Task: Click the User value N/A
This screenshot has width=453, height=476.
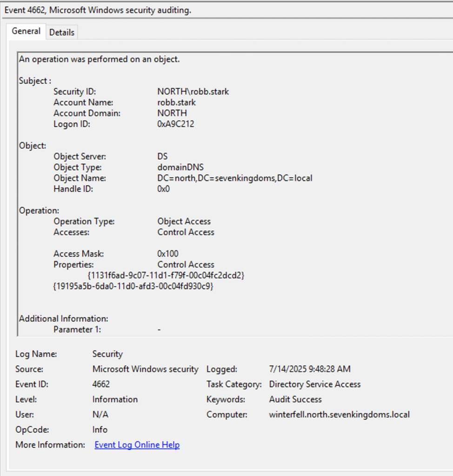Action: point(100,414)
